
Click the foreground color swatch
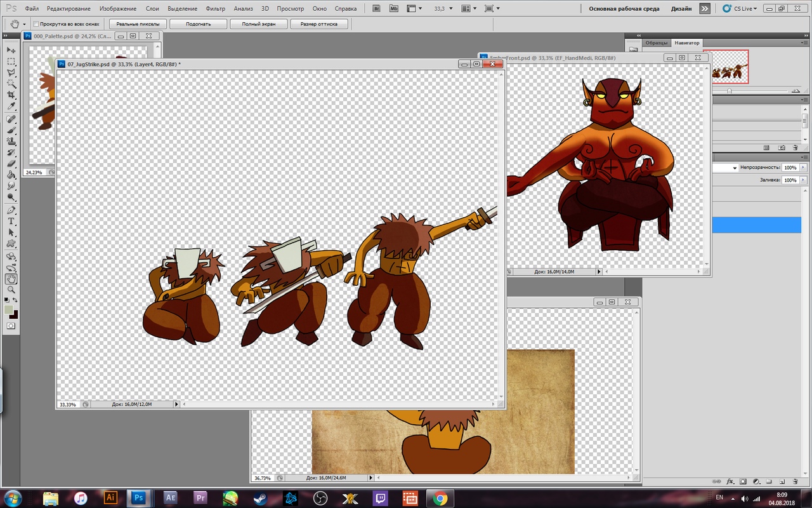(x=8, y=309)
